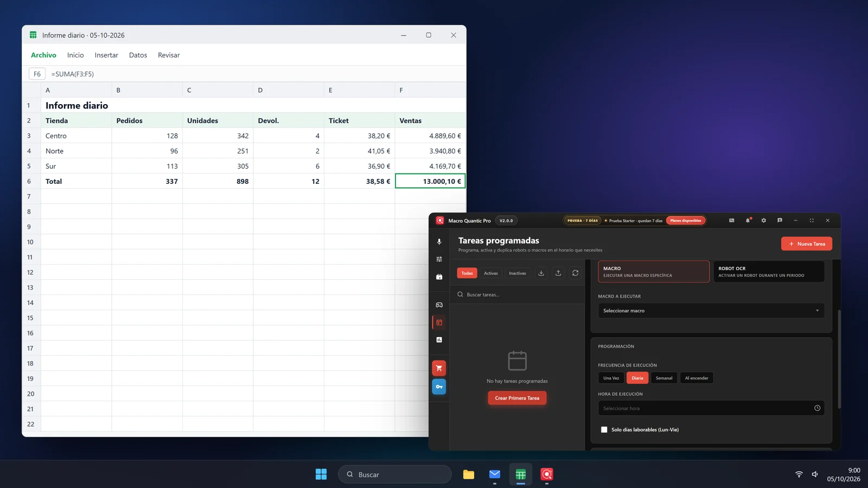This screenshot has width=868, height=488.
Task: Open the Insertar tab in the spreadsheet
Action: [106, 55]
